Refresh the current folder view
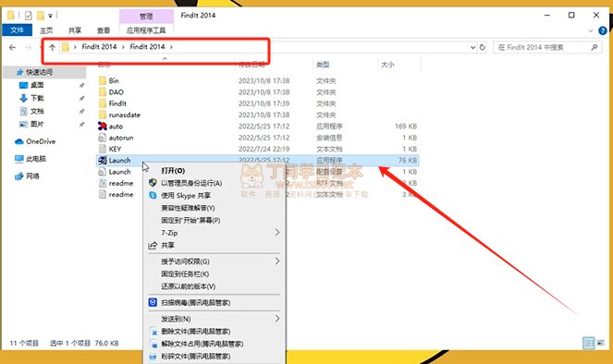 point(483,47)
